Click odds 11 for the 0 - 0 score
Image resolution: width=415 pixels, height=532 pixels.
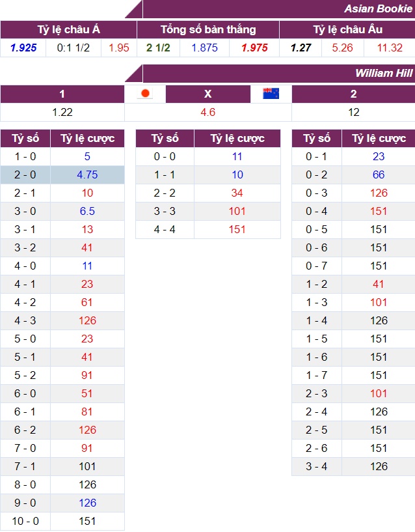tap(237, 156)
